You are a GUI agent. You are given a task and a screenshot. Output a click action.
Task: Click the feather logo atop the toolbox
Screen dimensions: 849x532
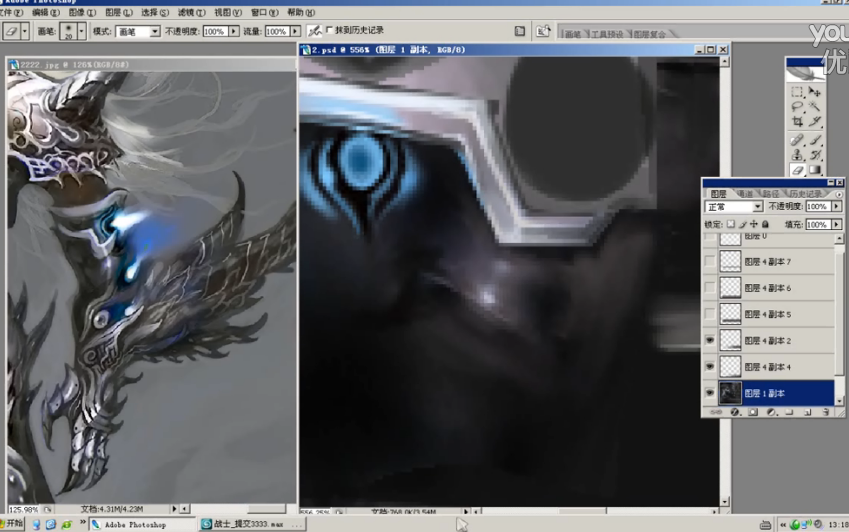[x=805, y=74]
